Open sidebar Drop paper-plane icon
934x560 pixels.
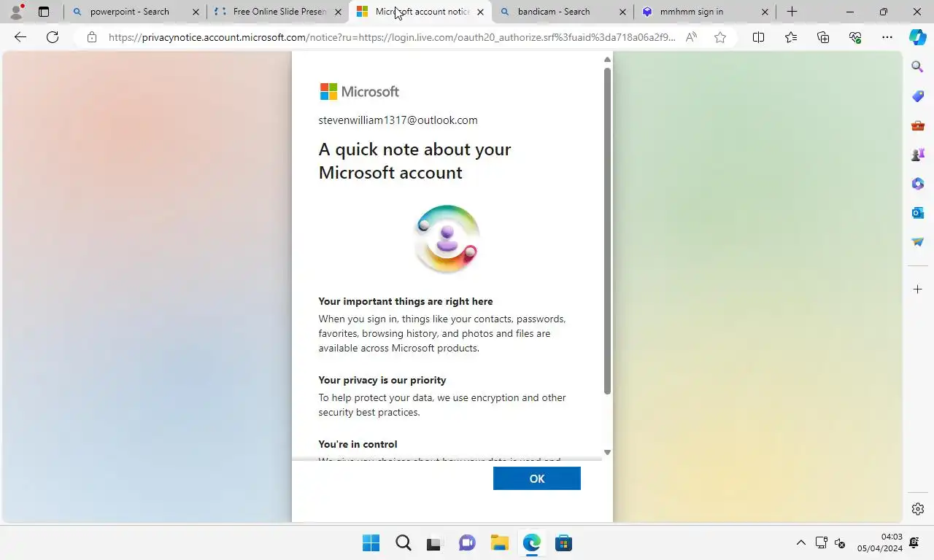pos(918,242)
